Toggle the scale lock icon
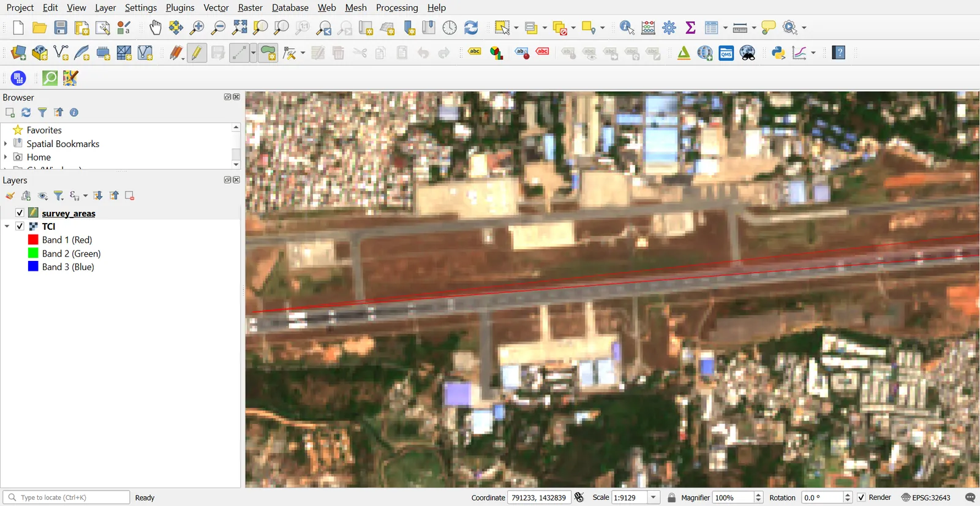This screenshot has width=980, height=506. click(671, 497)
